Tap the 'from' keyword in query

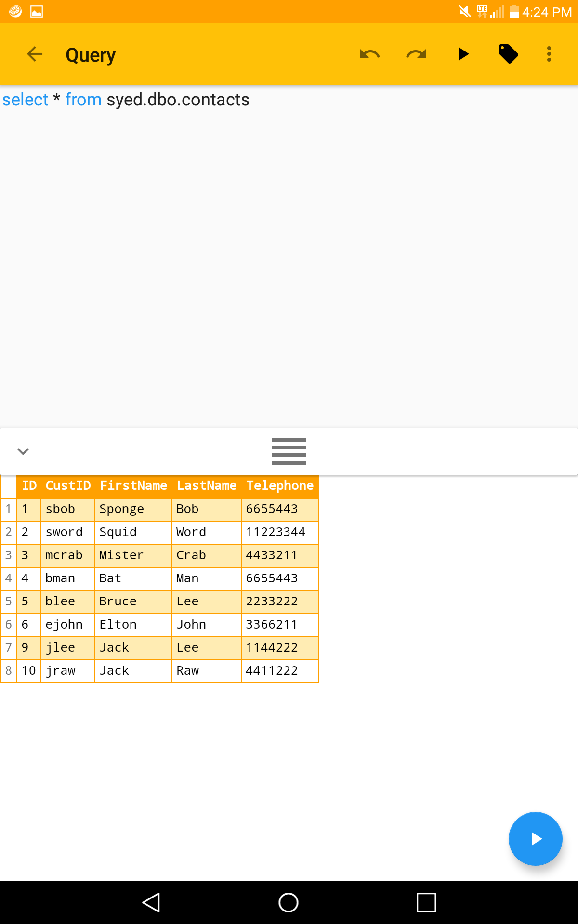[83, 100]
